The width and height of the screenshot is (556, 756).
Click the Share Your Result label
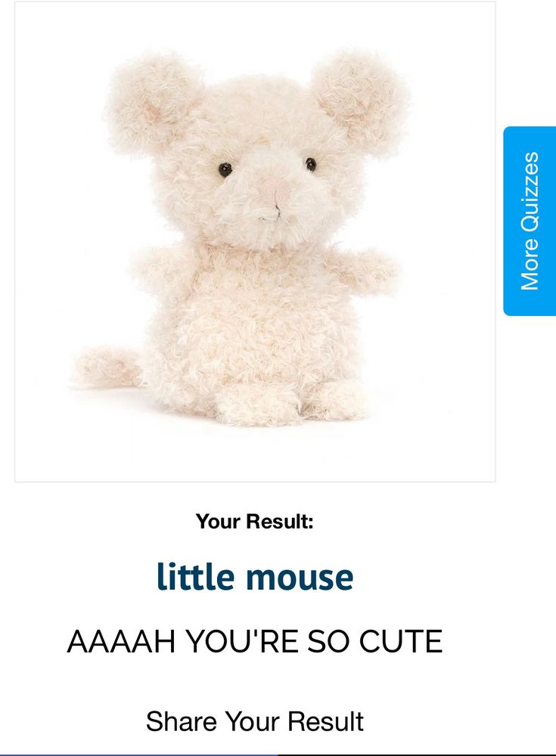click(x=254, y=721)
